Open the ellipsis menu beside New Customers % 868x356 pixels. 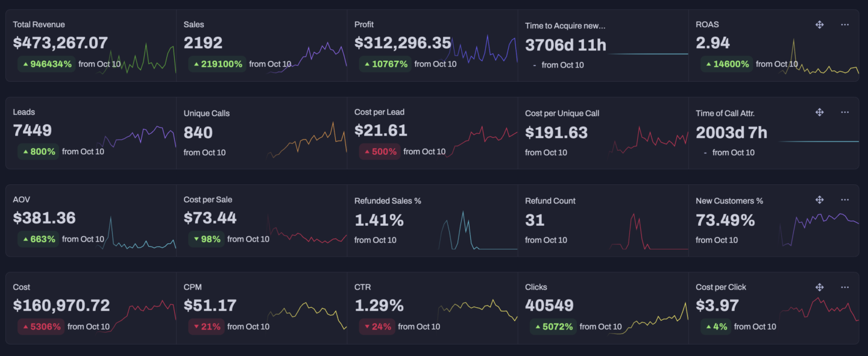[844, 199]
